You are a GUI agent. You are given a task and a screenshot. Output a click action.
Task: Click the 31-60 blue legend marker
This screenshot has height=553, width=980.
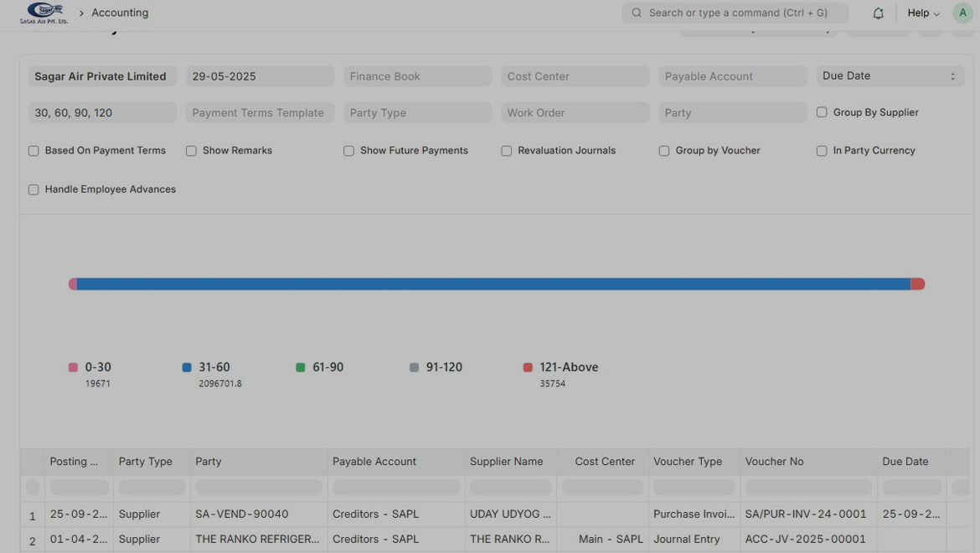pyautogui.click(x=187, y=368)
